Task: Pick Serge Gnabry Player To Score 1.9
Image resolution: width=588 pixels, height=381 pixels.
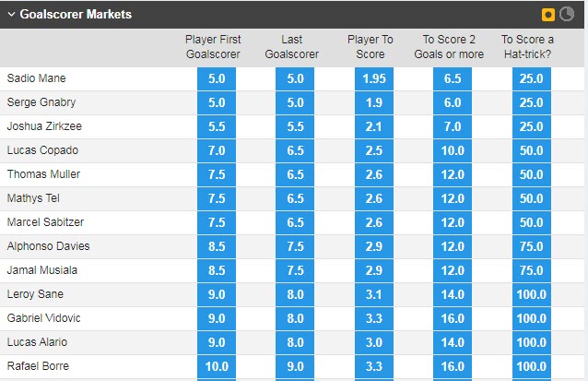Action: pyautogui.click(x=374, y=103)
